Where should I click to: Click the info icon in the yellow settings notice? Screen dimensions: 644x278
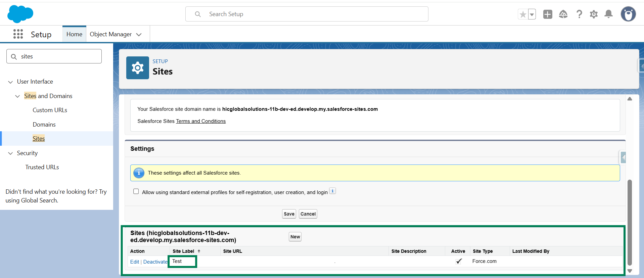[x=139, y=173]
